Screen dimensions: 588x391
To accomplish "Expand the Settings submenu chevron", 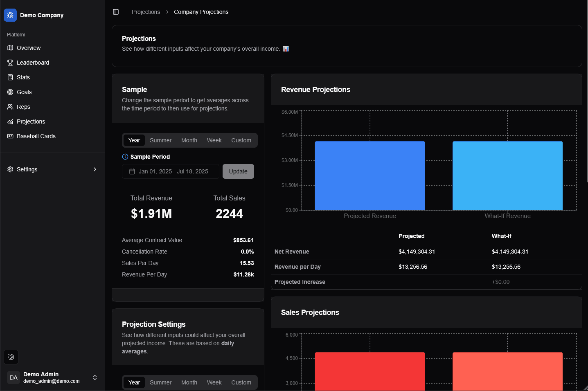I will tap(95, 169).
